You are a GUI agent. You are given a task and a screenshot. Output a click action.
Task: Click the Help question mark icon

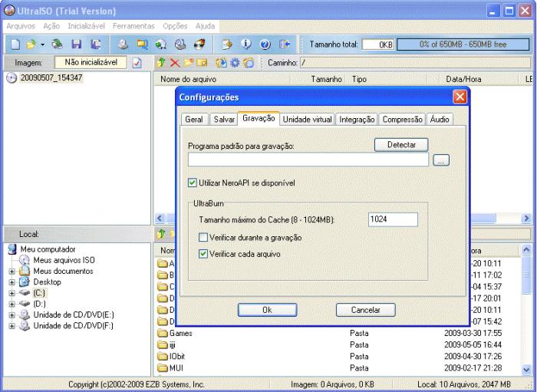tap(265, 44)
